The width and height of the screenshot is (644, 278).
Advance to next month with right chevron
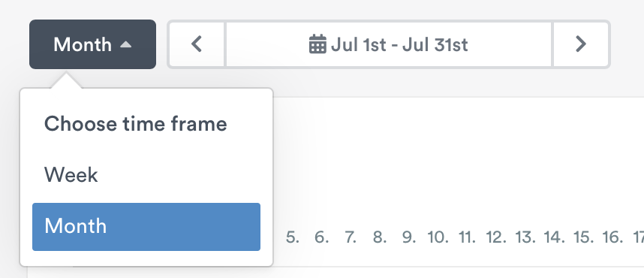(x=580, y=44)
